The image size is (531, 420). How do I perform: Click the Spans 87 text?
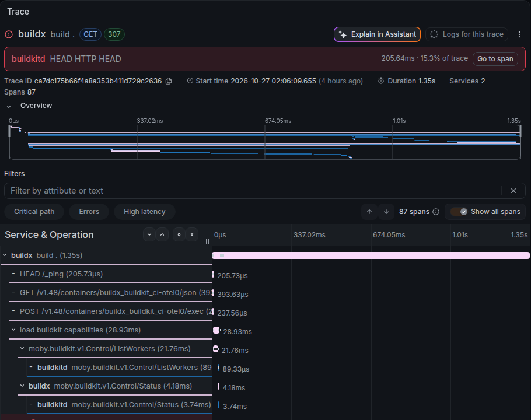tap(20, 92)
